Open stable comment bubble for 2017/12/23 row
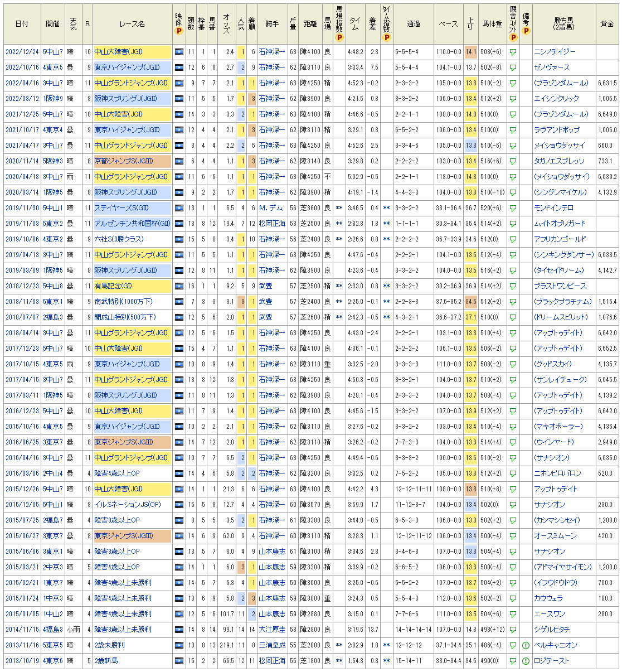Image resolution: width=622 pixels, height=672 pixels. coord(513,349)
